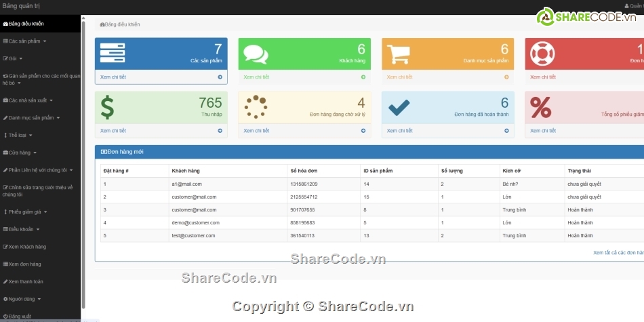This screenshot has width=644, height=322.
Task: Click Xem chi tiết under Các sản phẩm
Action: [113, 77]
